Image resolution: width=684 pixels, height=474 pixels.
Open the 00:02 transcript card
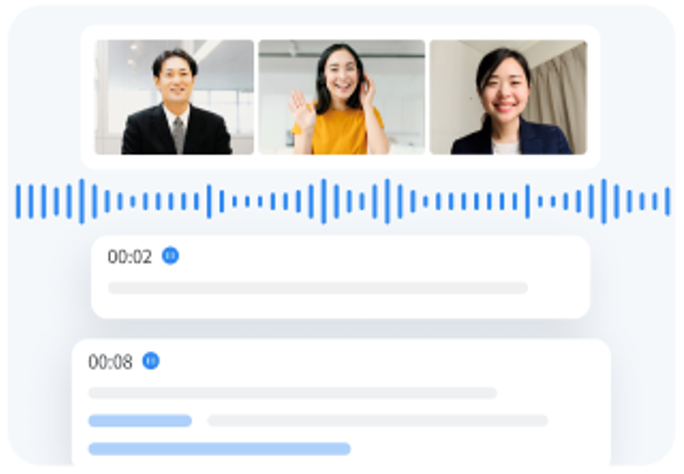click(x=340, y=277)
